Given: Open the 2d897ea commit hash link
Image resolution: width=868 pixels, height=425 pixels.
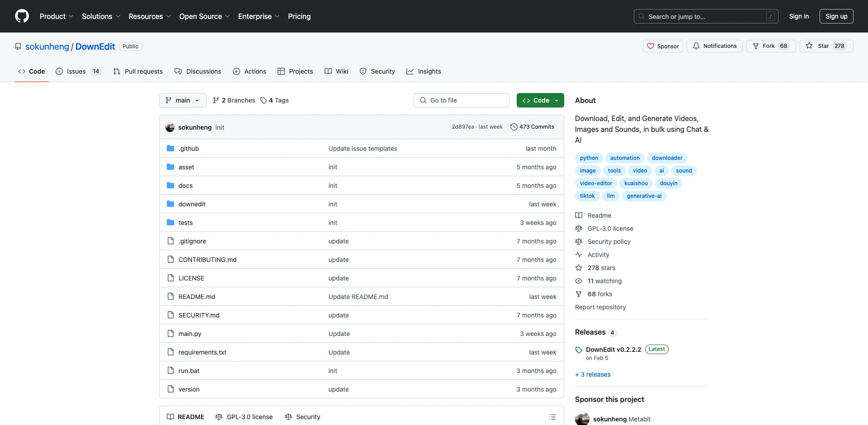Looking at the screenshot, I should [463, 127].
